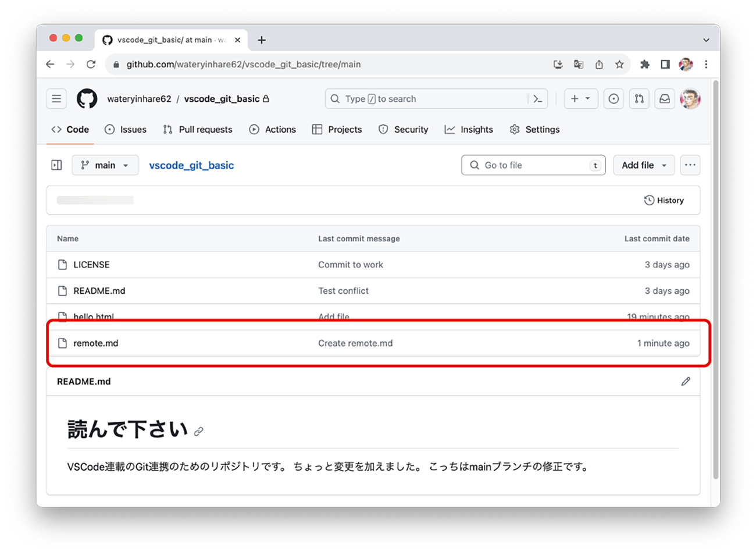Open the wateryinhare62 owner link
The width and height of the screenshot is (756, 555).
point(139,99)
